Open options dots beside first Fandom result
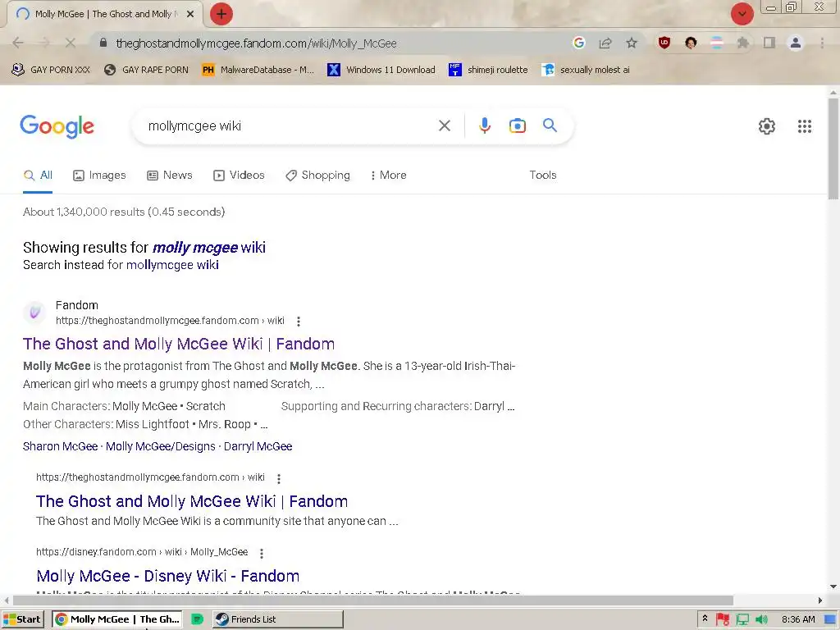 (299, 321)
